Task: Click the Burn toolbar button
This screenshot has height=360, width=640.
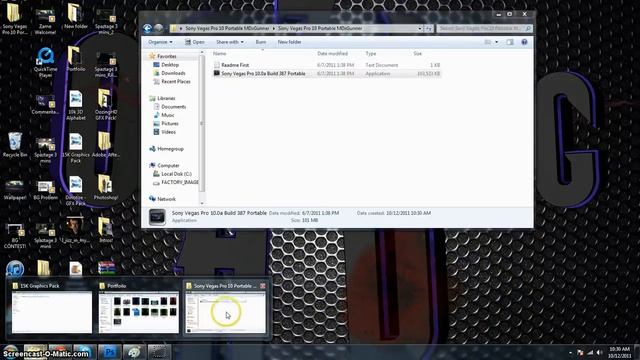Action: click(261, 42)
